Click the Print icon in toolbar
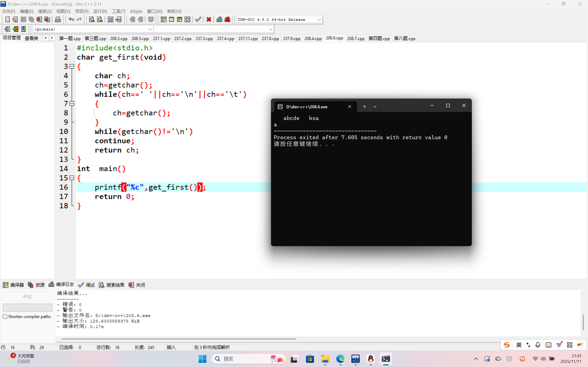This screenshot has width=588, height=367. click(x=58, y=19)
